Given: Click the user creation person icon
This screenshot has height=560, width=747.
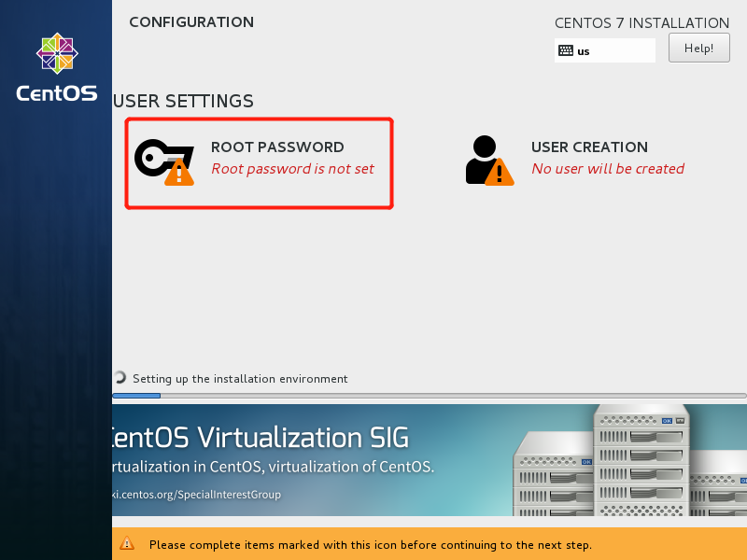Looking at the screenshot, I should tap(489, 161).
